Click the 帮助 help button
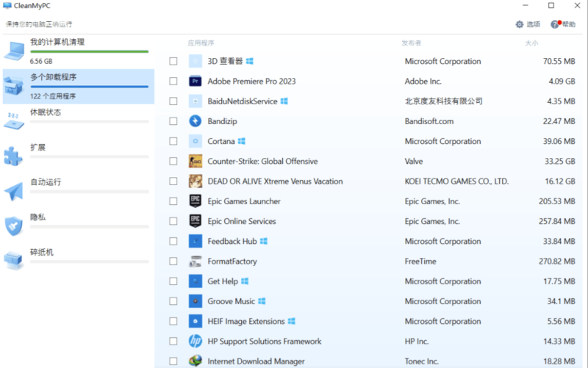The height and width of the screenshot is (368, 588). click(x=563, y=24)
